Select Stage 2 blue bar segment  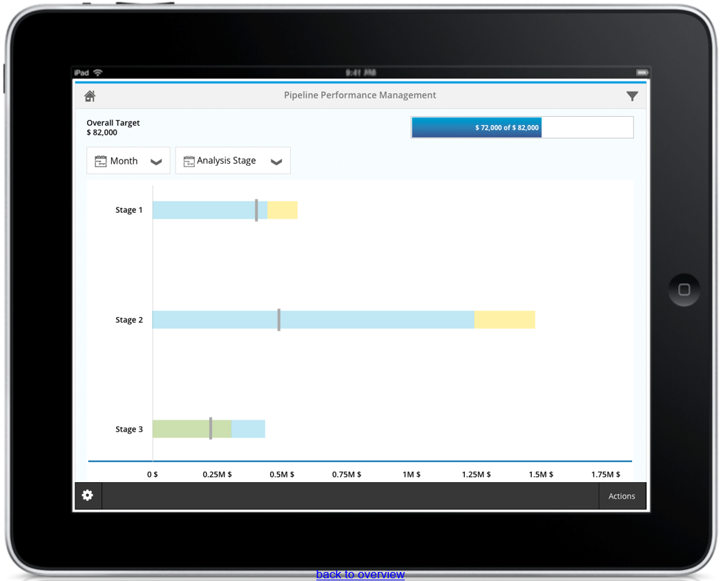tap(314, 320)
